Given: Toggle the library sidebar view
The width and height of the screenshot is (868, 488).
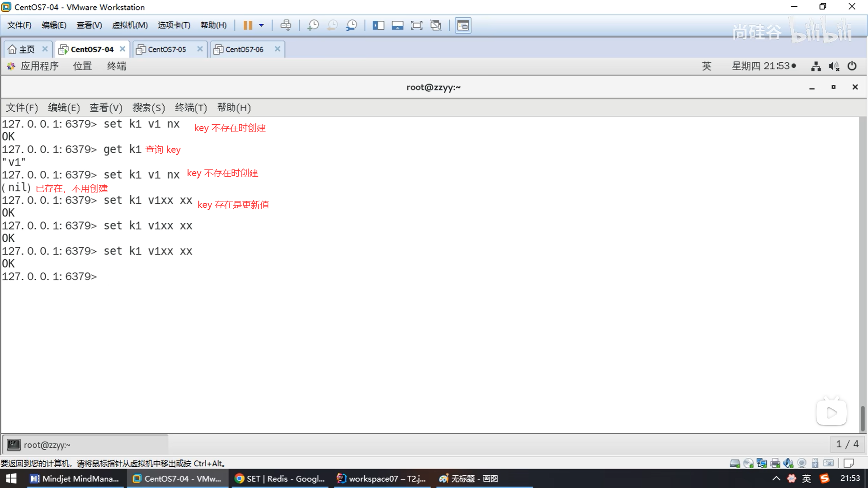Looking at the screenshot, I should click(378, 25).
